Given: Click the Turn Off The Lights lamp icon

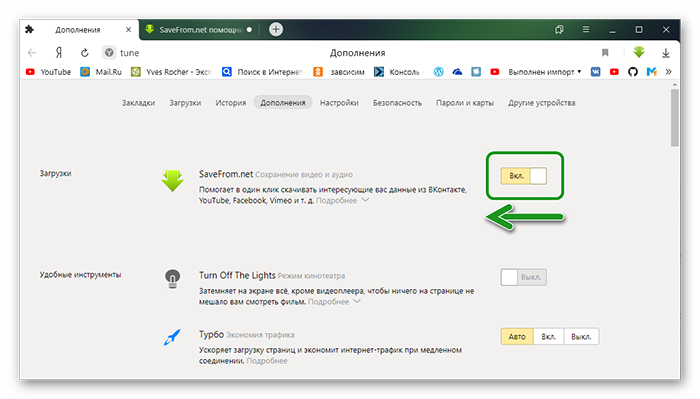Looking at the screenshot, I should pos(172,278).
